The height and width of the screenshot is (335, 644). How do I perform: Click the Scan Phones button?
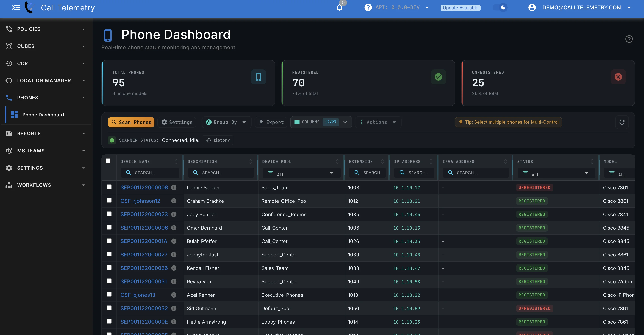pyautogui.click(x=131, y=122)
